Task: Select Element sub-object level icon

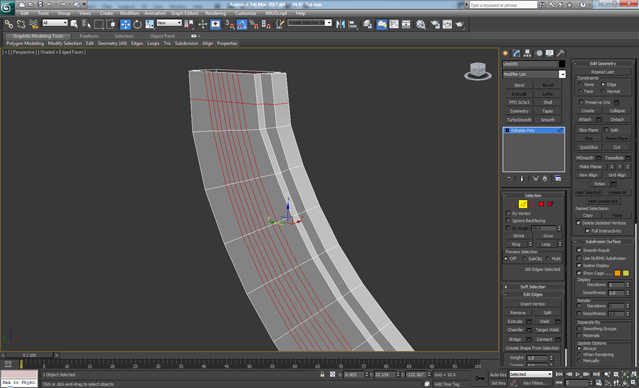Action: coord(550,204)
